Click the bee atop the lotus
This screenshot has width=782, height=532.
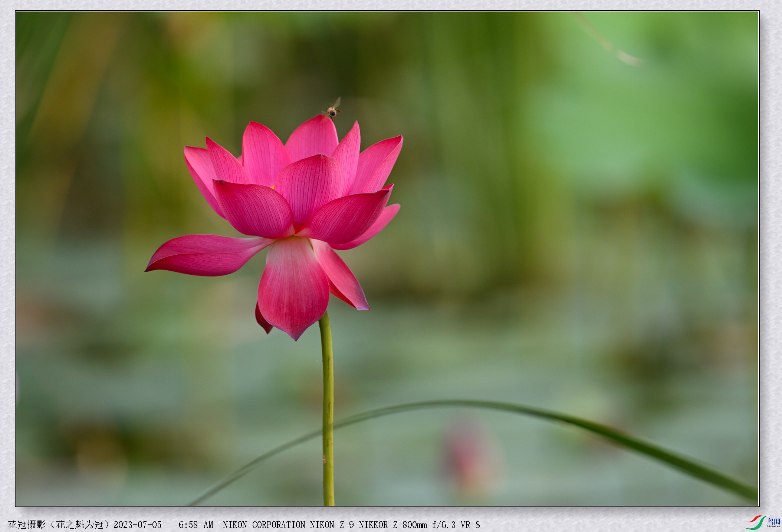pyautogui.click(x=332, y=110)
